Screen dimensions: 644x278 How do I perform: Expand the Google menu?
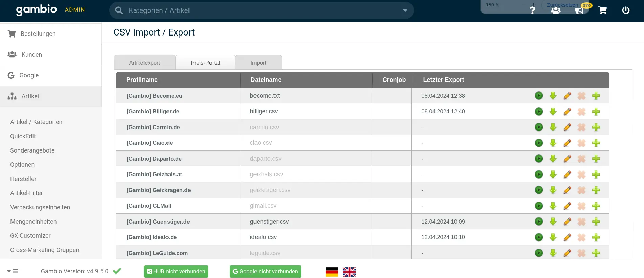51,75
